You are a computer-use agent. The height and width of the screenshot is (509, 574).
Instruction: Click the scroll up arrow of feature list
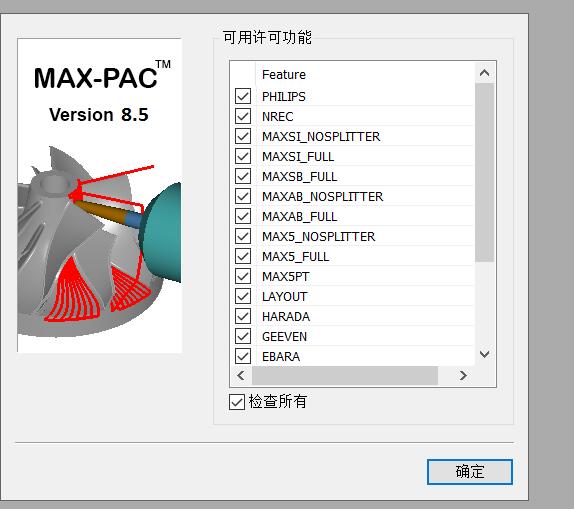485,73
